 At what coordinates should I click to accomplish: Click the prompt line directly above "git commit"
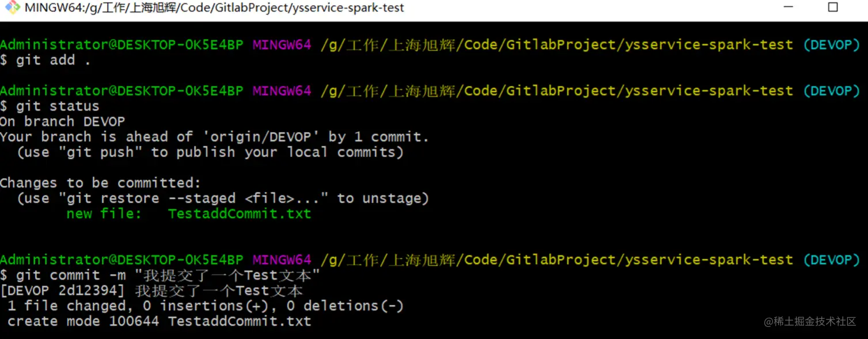(x=430, y=260)
